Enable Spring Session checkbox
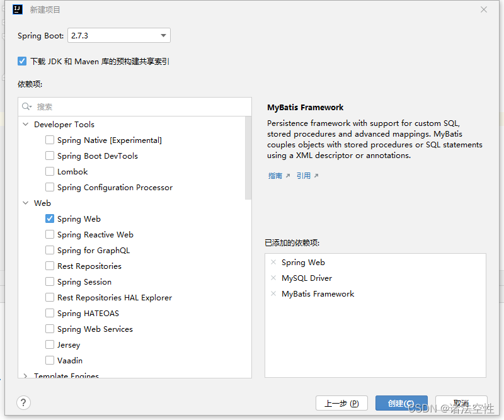The height and width of the screenshot is (420, 504). point(50,282)
